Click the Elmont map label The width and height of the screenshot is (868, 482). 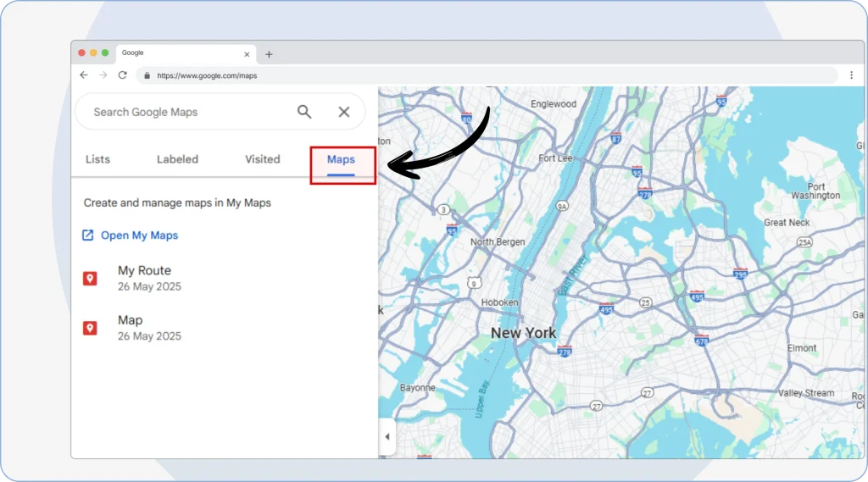pyautogui.click(x=802, y=348)
